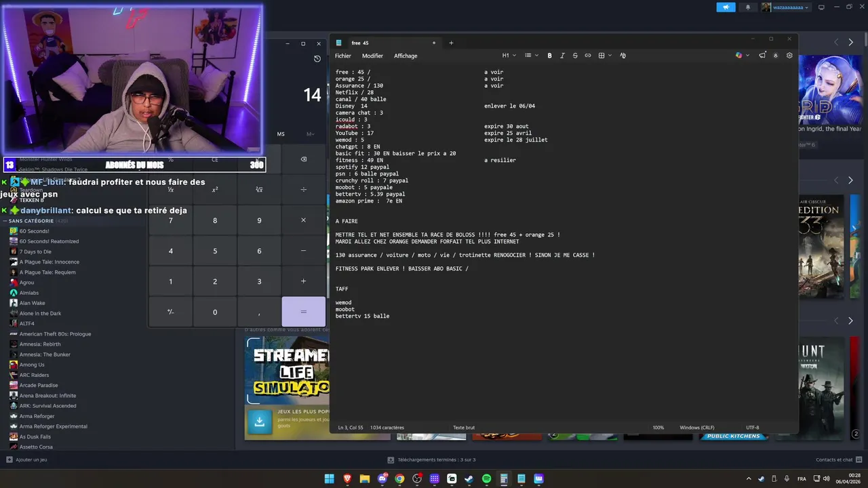The image size is (868, 488).
Task: Switch FRA keyboard language in tray
Action: 802,479
